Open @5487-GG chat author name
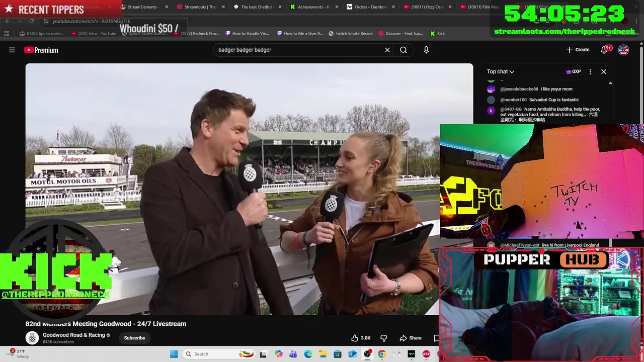 [x=511, y=109]
